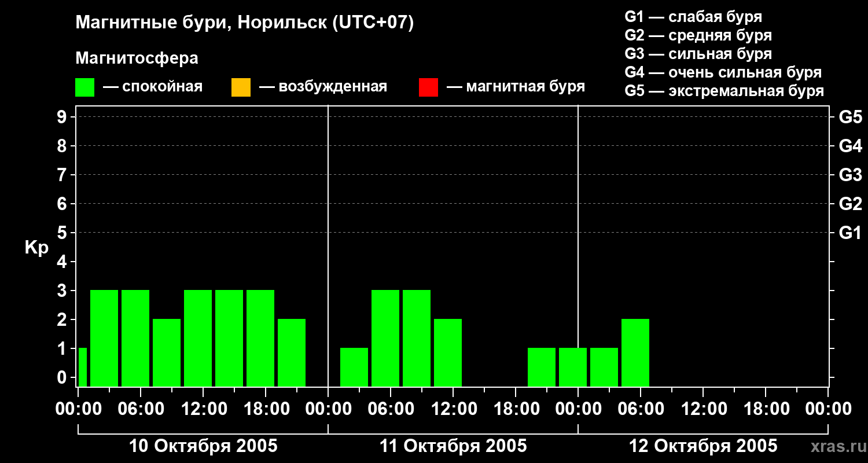The height and width of the screenshot is (463, 868).
Task: Click the first Kp 1 bar of 11 October
Action: click(354, 367)
